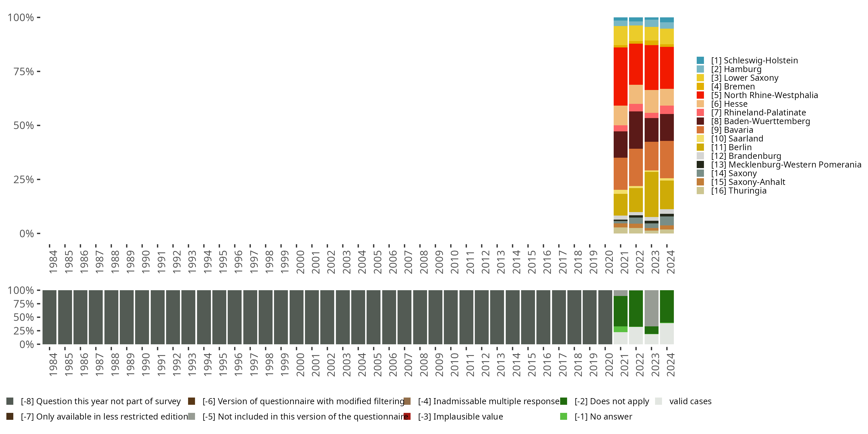Click the 100% y-axis label of top chart
Screen dimensions: 868x434
21,18
